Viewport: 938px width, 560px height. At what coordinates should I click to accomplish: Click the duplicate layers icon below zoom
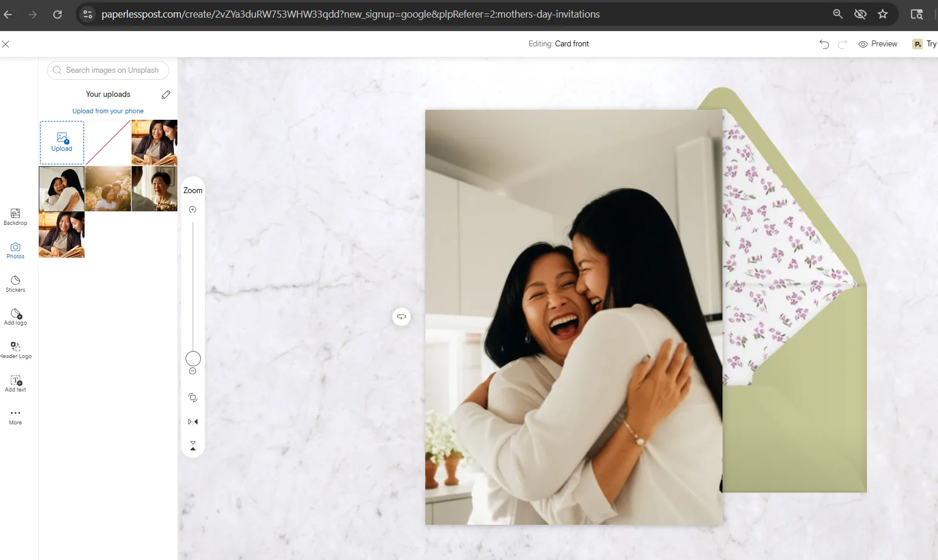point(193,397)
